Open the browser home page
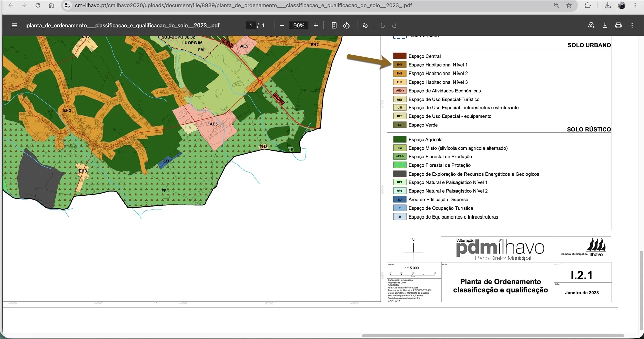644x339 pixels. pos(51,5)
